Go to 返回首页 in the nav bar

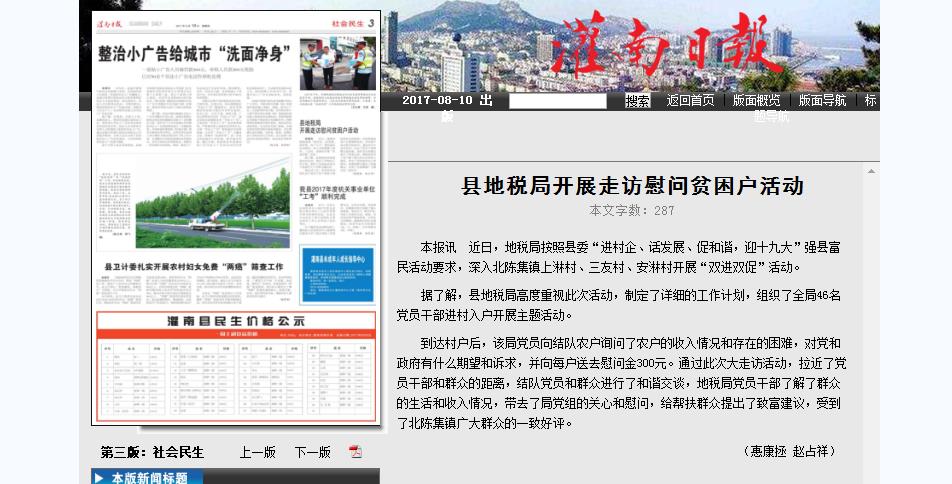coord(690,101)
